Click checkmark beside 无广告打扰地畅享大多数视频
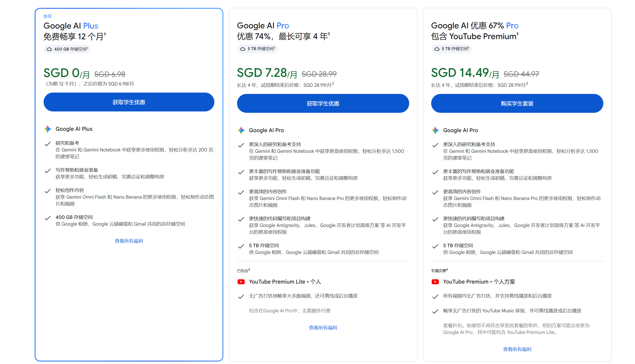 [241, 297]
